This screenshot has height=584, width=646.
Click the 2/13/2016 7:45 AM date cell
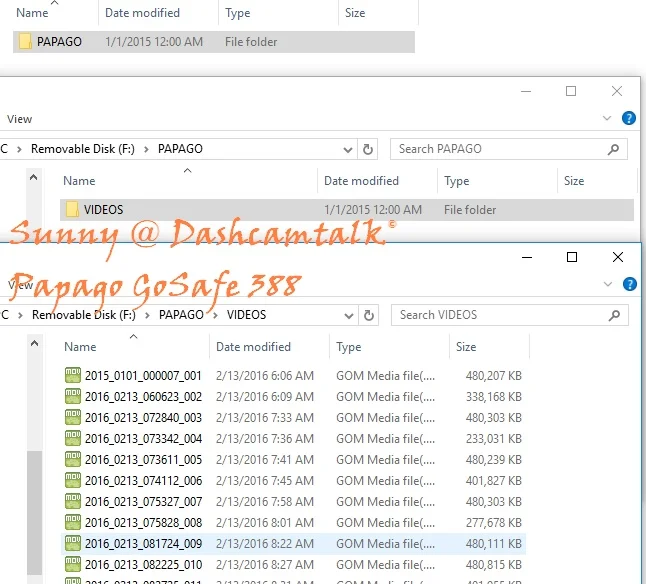click(265, 481)
